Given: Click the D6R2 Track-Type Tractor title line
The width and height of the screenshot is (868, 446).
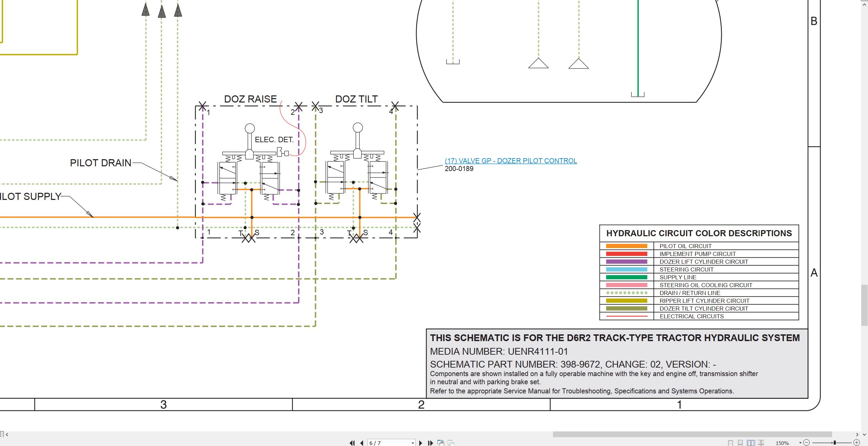Looking at the screenshot, I should [x=615, y=338].
